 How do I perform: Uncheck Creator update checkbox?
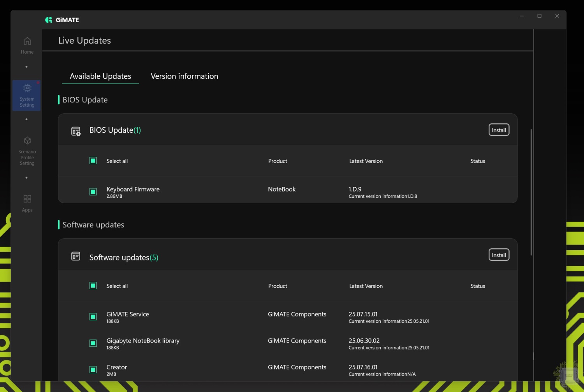tap(93, 369)
